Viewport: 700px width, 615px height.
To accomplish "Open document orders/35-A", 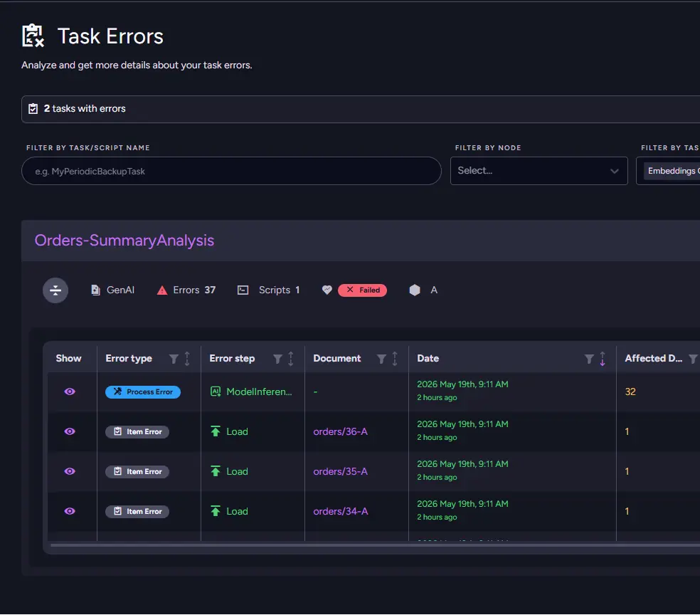I will pos(340,471).
